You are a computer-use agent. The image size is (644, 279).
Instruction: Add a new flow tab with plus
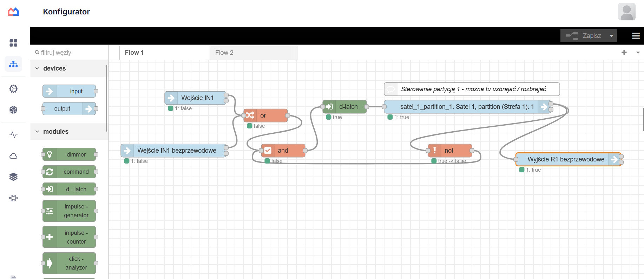click(x=624, y=52)
